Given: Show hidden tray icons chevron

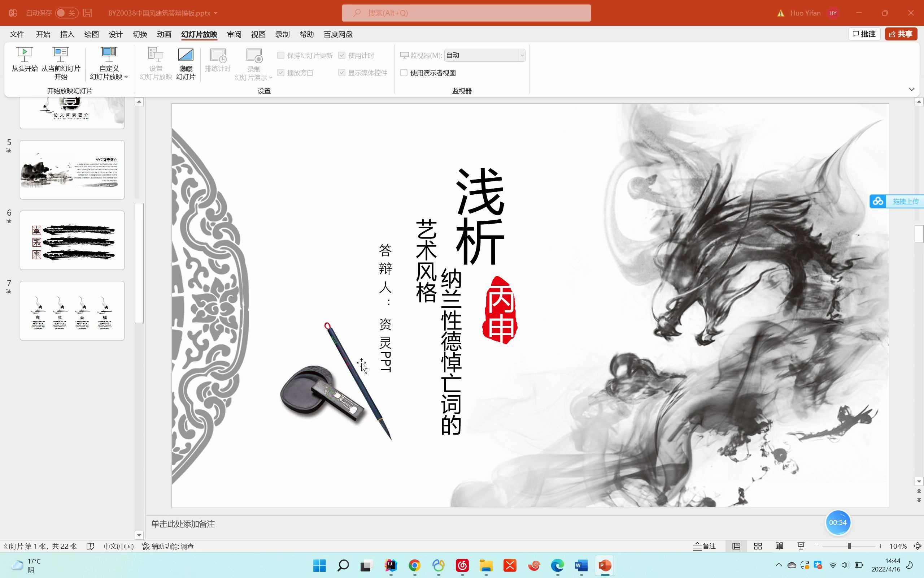Looking at the screenshot, I should pyautogui.click(x=779, y=565).
